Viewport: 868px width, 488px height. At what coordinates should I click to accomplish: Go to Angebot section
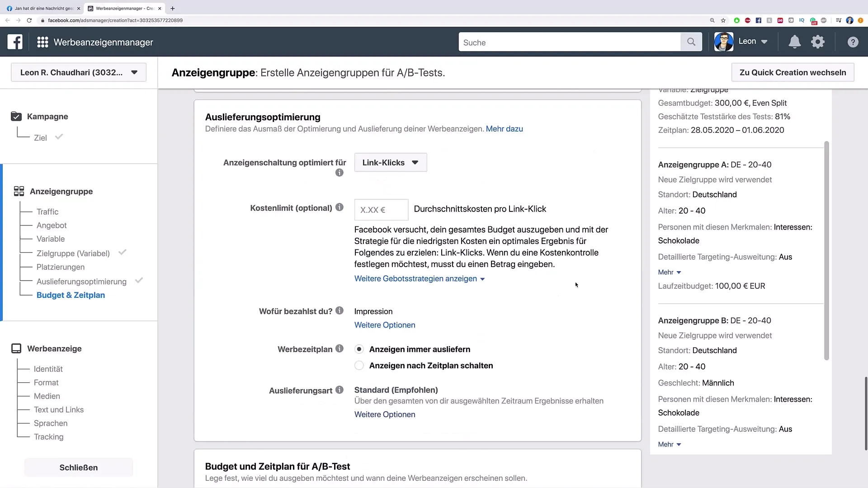point(52,225)
